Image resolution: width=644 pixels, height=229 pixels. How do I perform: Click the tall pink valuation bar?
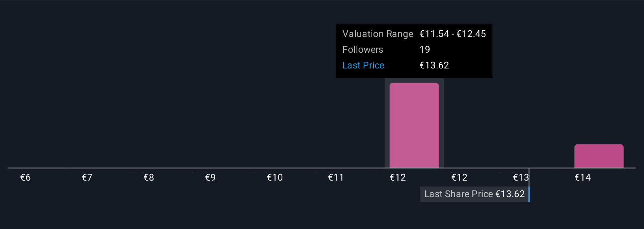414,125
